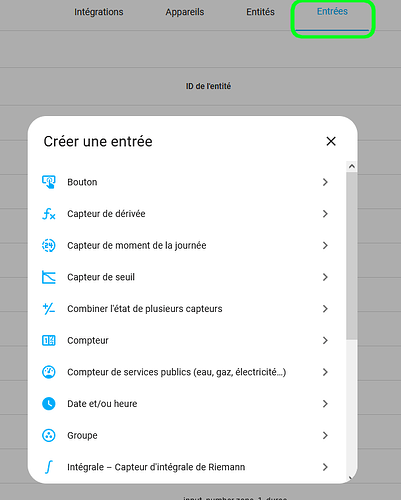The image size is (401, 500).
Task: Click the dialog scrollbar up arrow
Action: (x=352, y=166)
